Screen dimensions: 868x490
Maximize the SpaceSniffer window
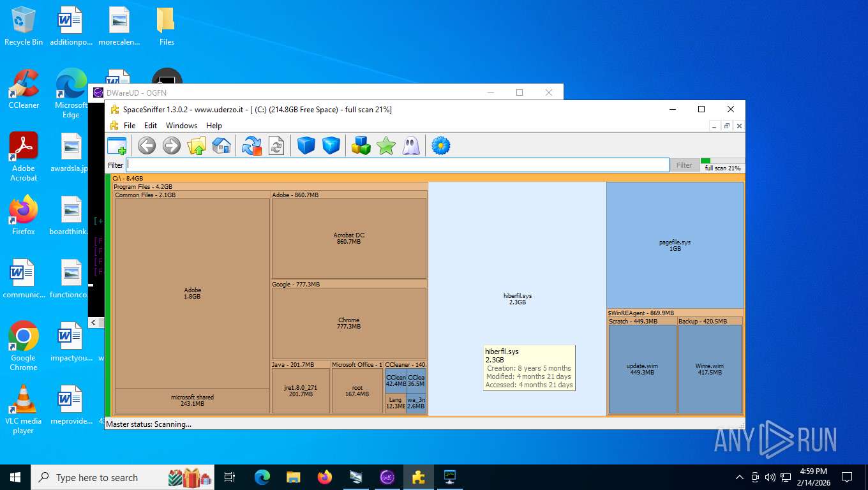pos(701,109)
